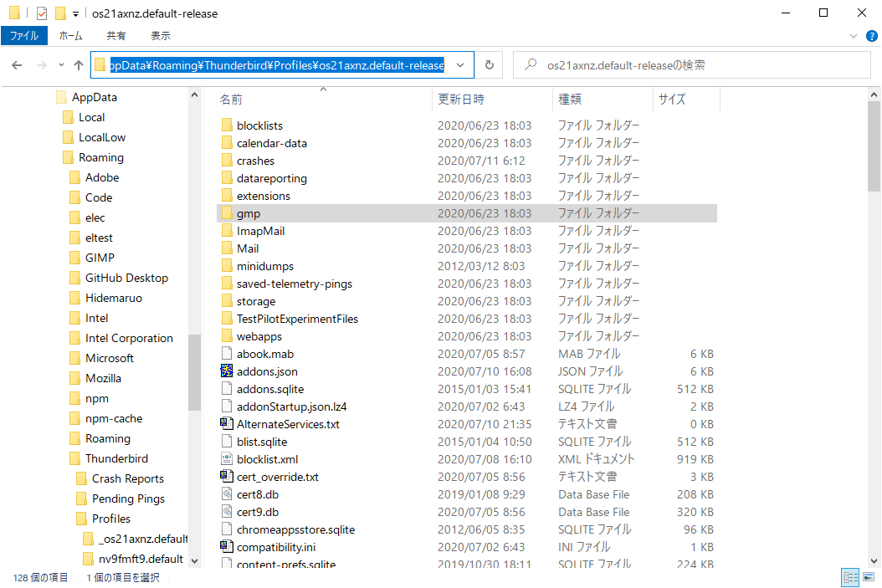This screenshot has width=882, height=588.
Task: Select the blocklist.xml file icon
Action: tap(227, 458)
